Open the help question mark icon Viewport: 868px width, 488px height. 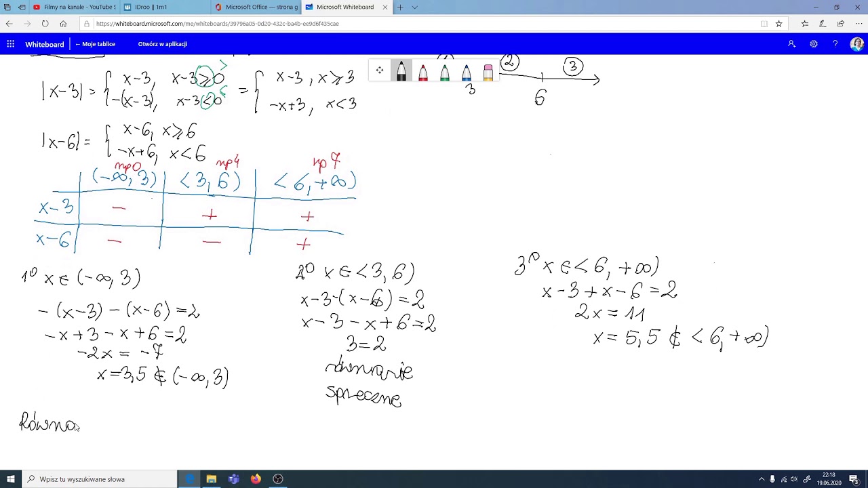[835, 44]
